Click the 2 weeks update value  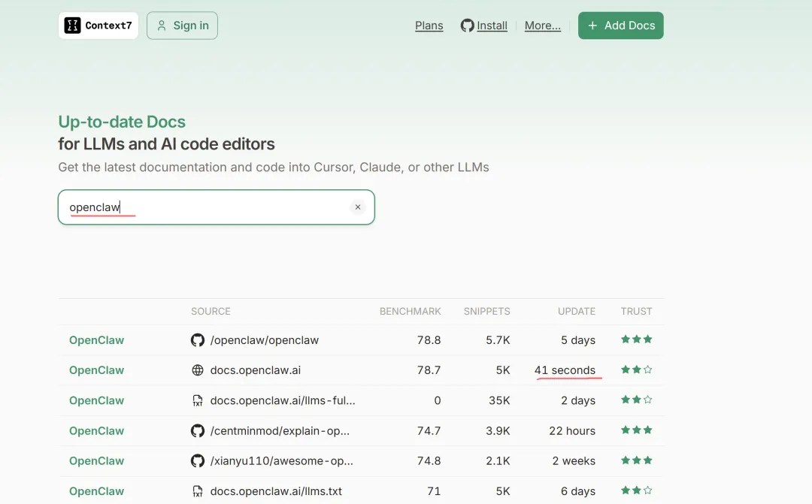click(x=574, y=460)
